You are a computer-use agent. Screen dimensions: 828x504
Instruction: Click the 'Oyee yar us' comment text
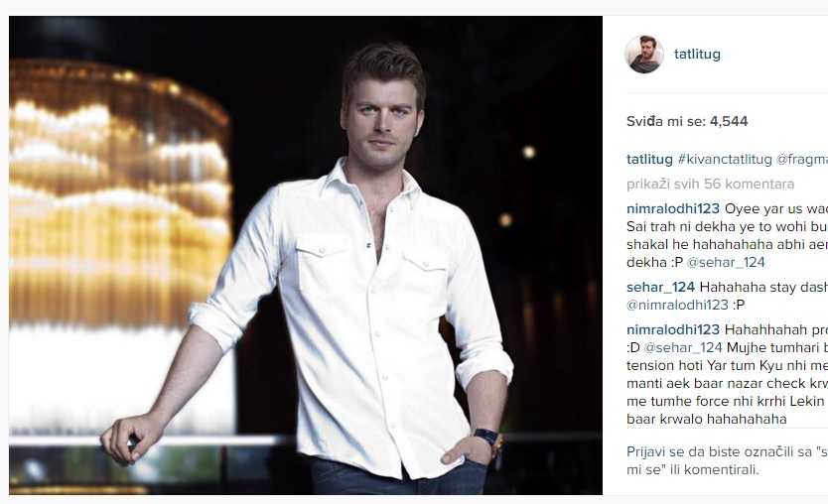(776, 209)
